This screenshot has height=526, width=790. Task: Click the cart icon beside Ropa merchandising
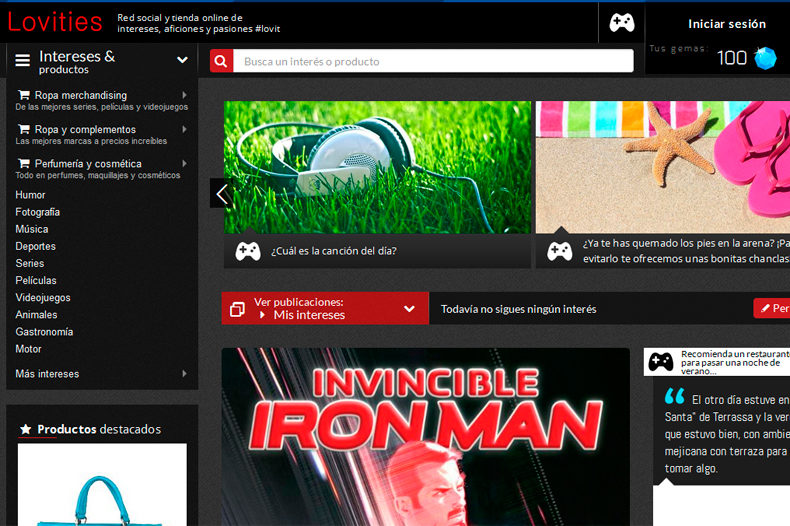(24, 95)
